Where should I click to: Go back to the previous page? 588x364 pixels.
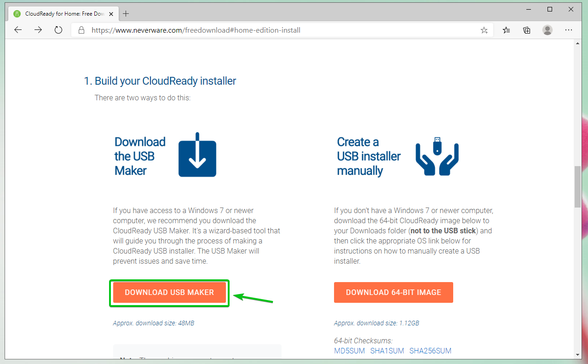18,30
